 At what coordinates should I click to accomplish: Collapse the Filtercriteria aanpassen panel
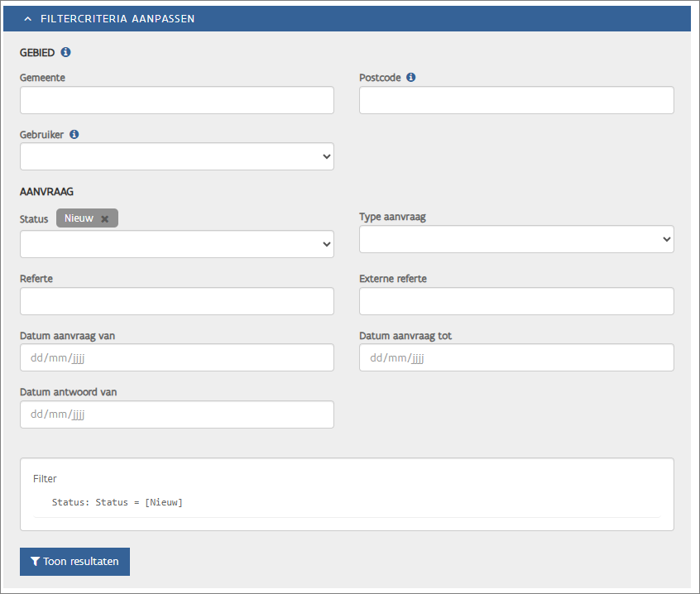tap(27, 18)
